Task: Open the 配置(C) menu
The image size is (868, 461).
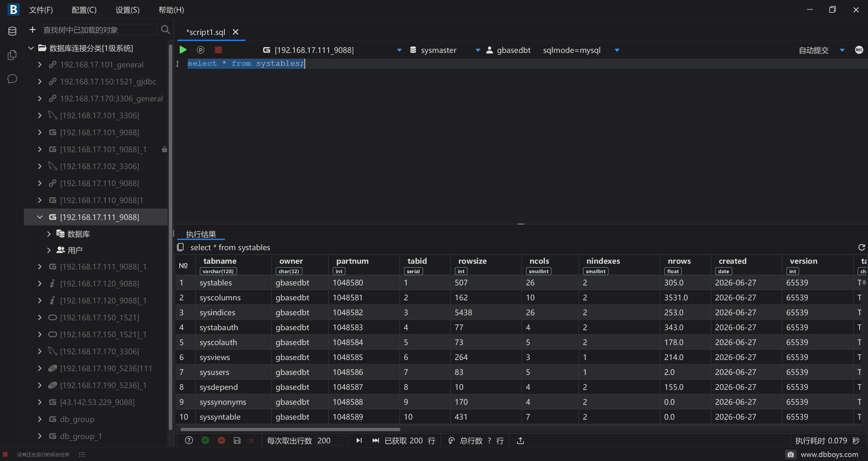Action: pos(84,10)
